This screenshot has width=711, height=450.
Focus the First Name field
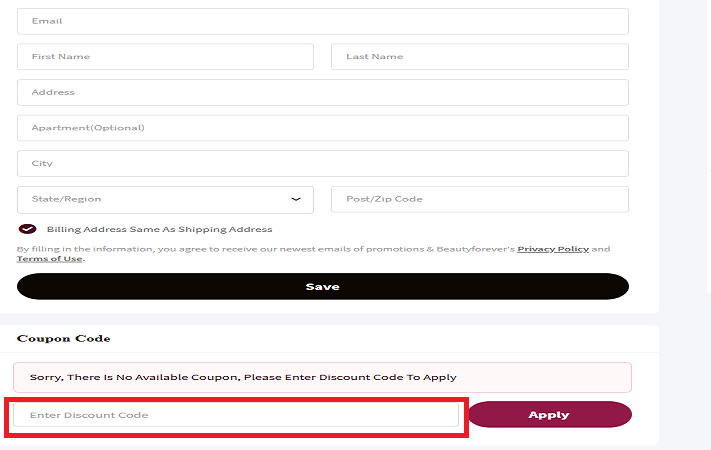pyautogui.click(x=165, y=57)
